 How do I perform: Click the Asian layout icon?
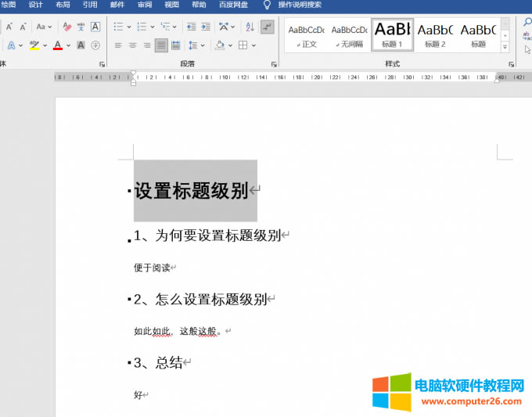point(224,27)
